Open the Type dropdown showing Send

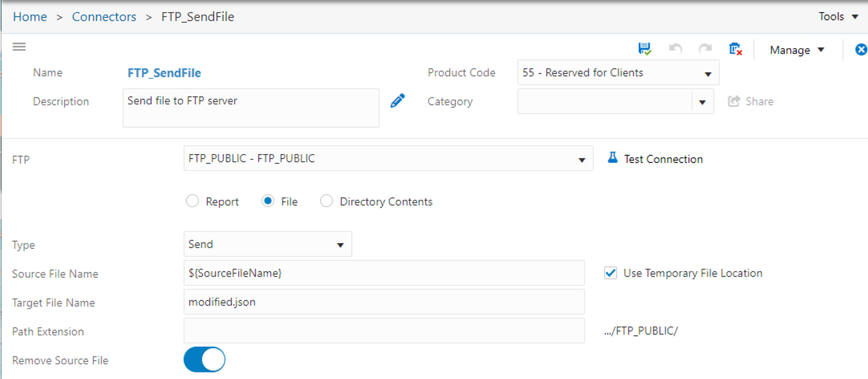(341, 244)
